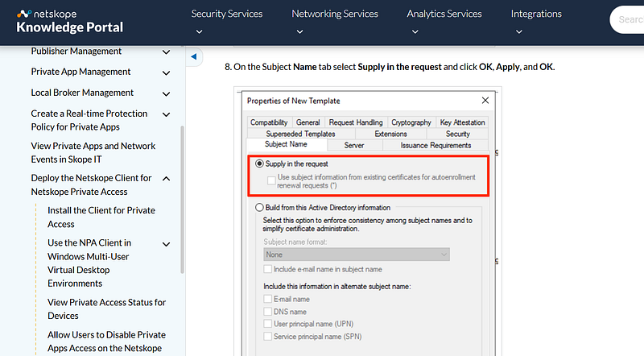The height and width of the screenshot is (356, 644).
Task: Click the Properties of New Template screenshot
Action: [368, 222]
